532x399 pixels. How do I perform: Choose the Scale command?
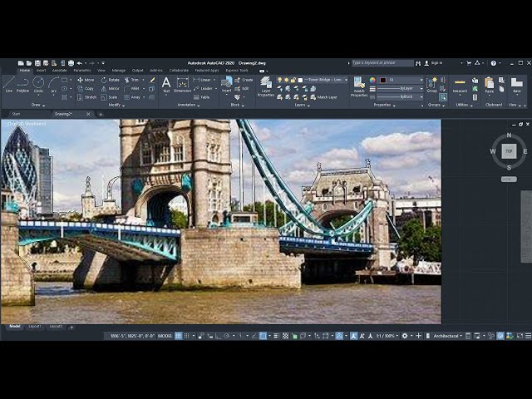(x=109, y=97)
